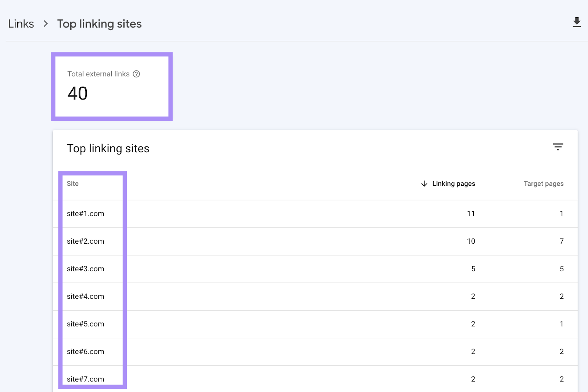Click the filter icon in Top linking sites panel
Image resolution: width=588 pixels, height=392 pixels.
[558, 147]
